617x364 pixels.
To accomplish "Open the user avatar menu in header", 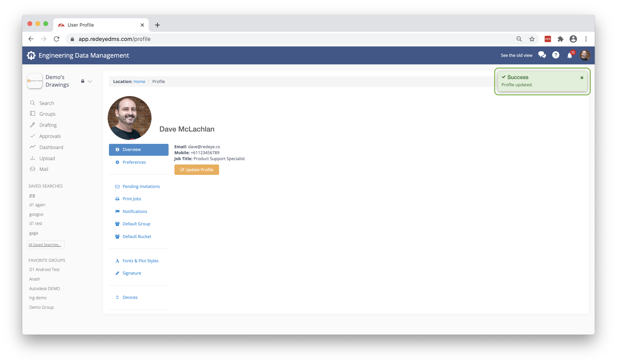I will click(585, 55).
